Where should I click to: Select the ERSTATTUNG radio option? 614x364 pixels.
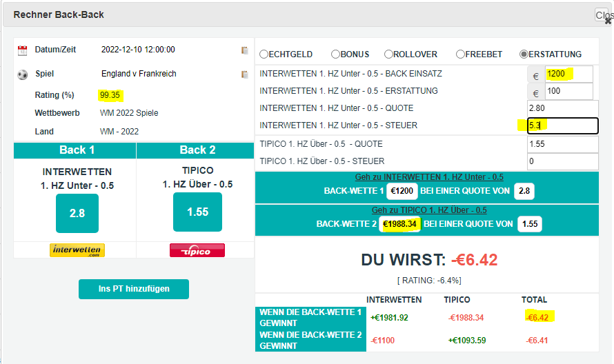tap(524, 54)
